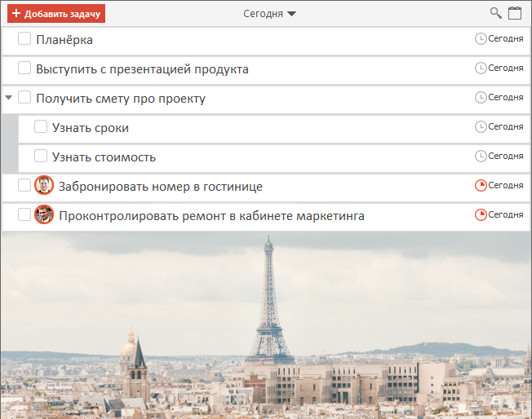
Task: Click red clock icon on Проконтролировать ремонт row
Action: (x=481, y=214)
